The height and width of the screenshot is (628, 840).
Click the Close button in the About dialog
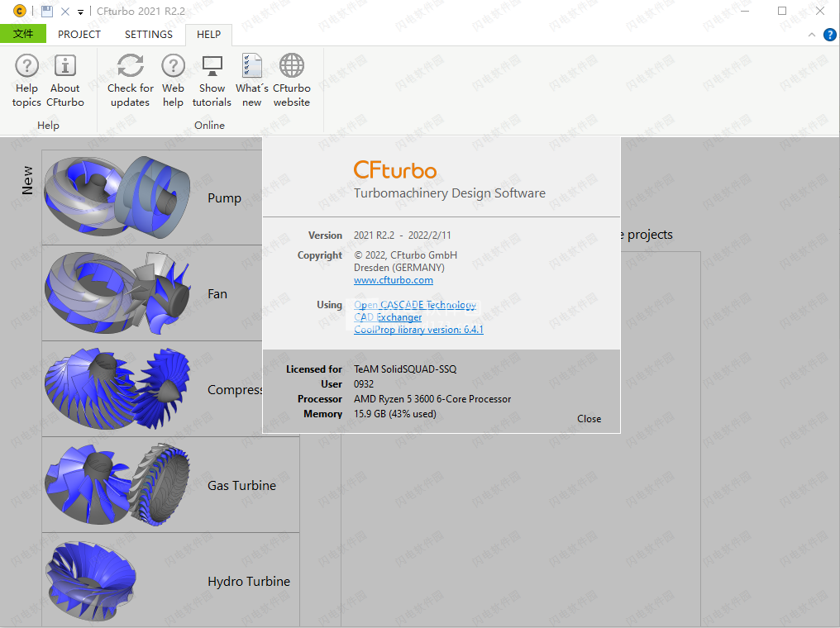pos(589,419)
